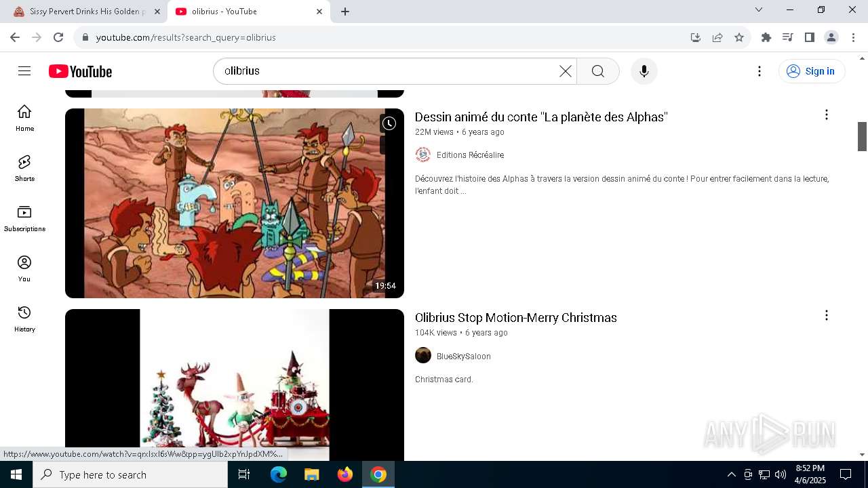Open Chrome profile avatar
The image size is (868, 488).
[x=831, y=37]
